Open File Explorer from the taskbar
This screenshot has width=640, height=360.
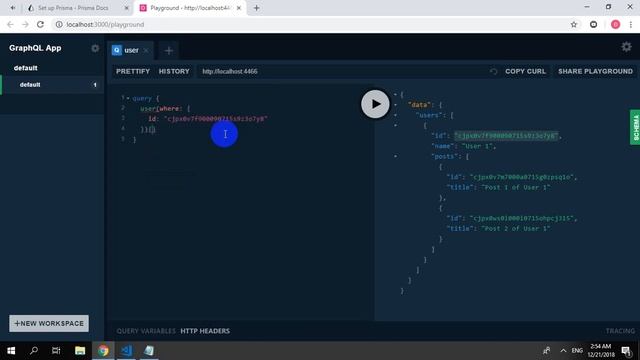(80, 351)
